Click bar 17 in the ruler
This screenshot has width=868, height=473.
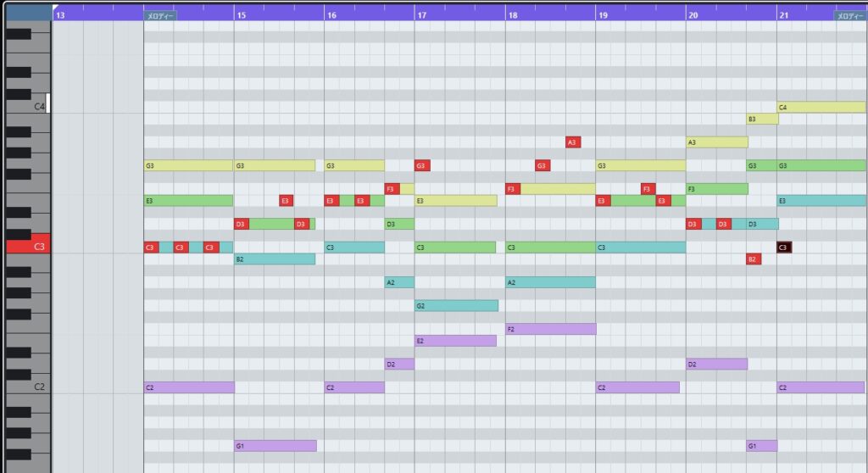coord(421,15)
